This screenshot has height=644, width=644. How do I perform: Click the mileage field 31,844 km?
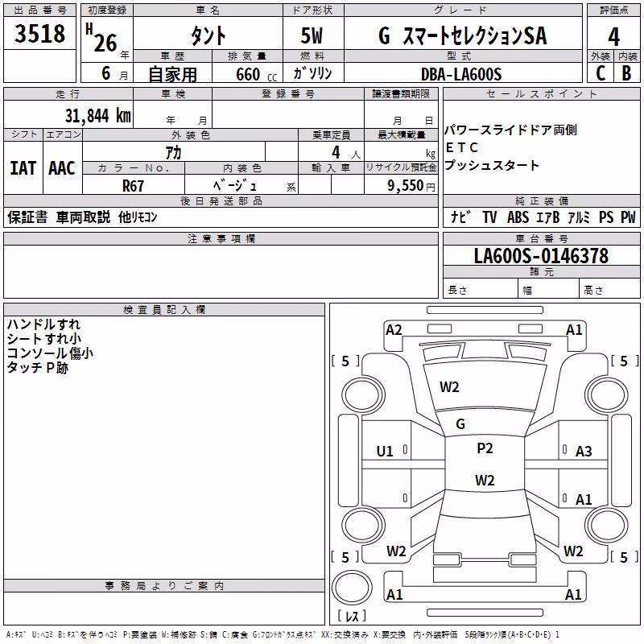[97, 115]
